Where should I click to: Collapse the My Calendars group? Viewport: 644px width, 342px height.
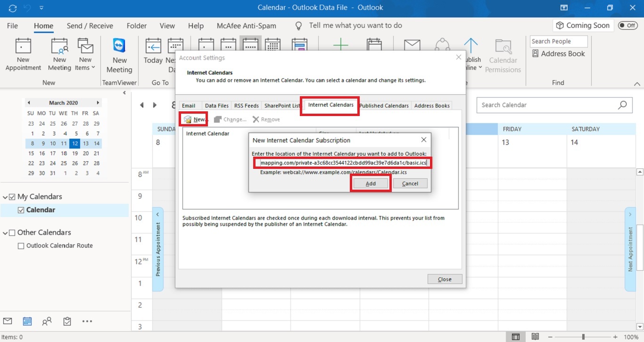click(x=5, y=197)
